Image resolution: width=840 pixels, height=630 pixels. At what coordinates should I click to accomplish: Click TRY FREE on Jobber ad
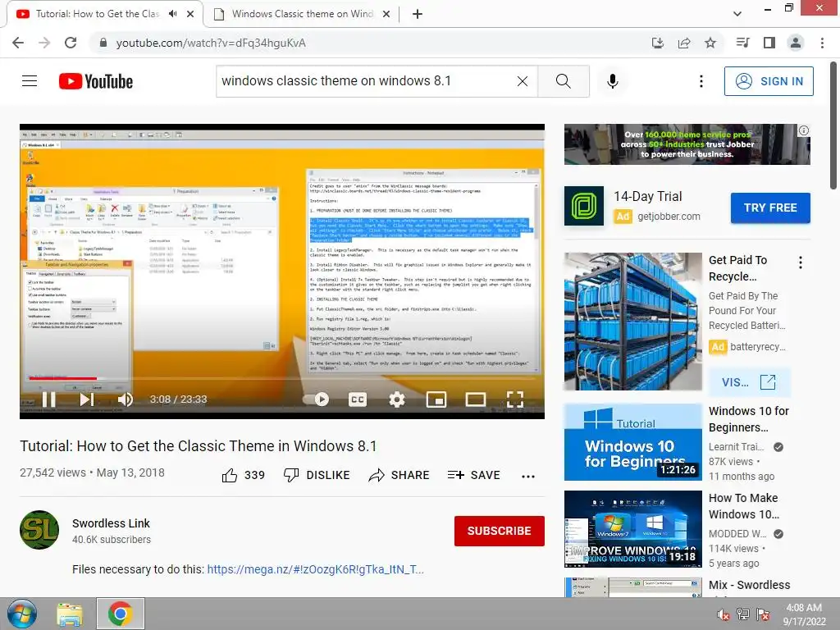click(770, 208)
